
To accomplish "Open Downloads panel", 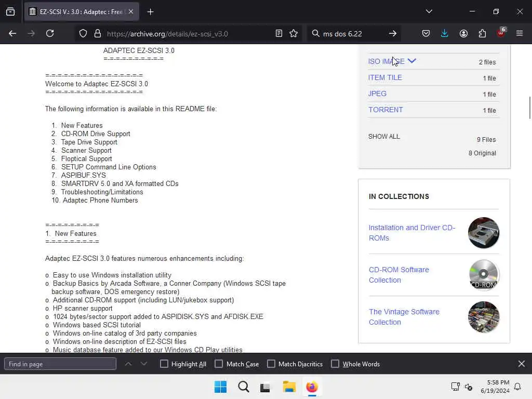I will coord(445,34).
